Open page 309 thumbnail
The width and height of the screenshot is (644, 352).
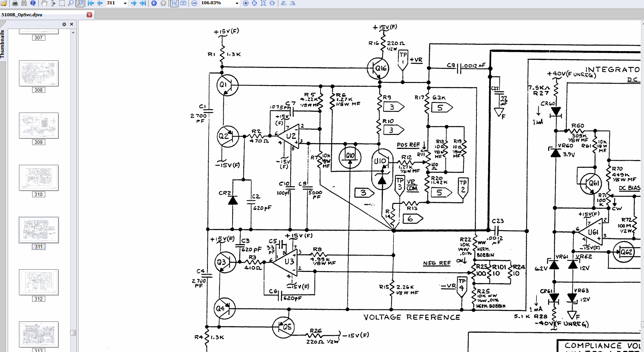(x=39, y=126)
